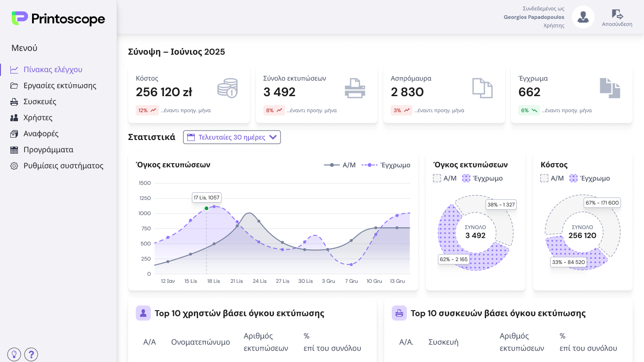Click the printer icon on Σύνολο εκτυπώσεων card

[355, 88]
